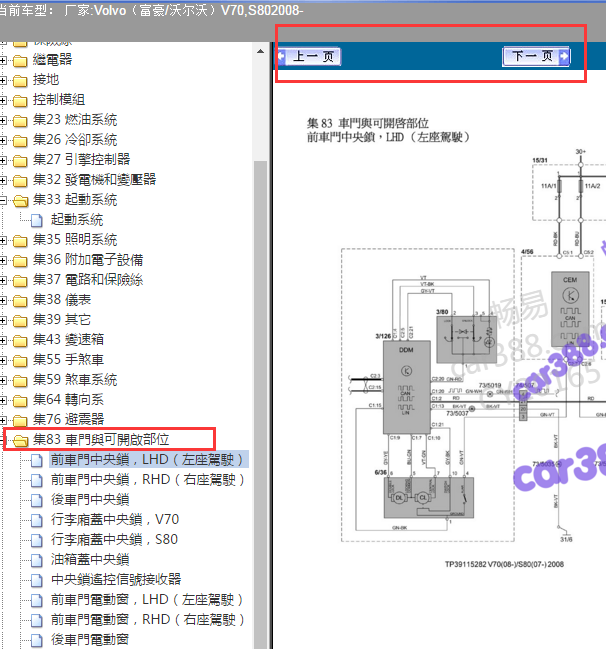Click document icon of 前車門電動窗，RHD
The image size is (606, 649).
[x=37, y=620]
